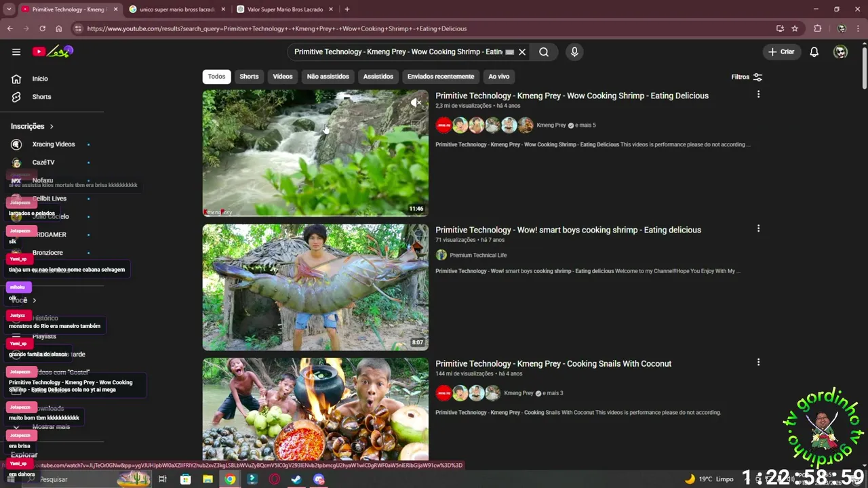Open the Wow! smart boys cooking shrimp title

[568, 230]
